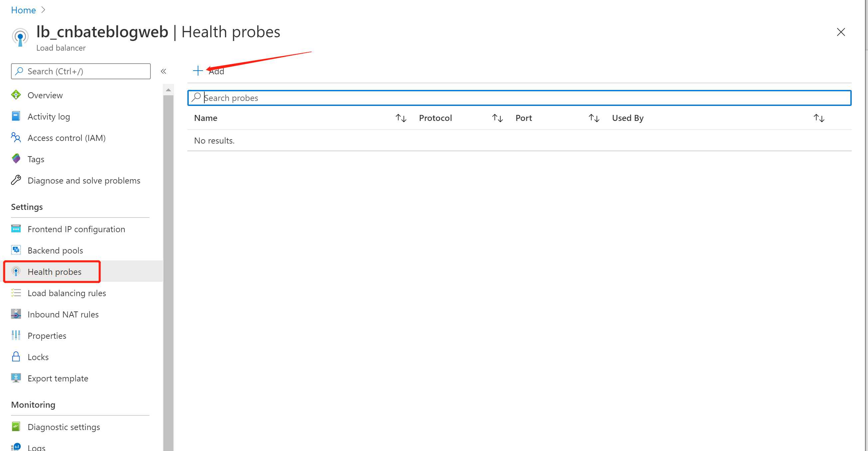Expand the Backend pools section
The image size is (868, 451).
55,250
